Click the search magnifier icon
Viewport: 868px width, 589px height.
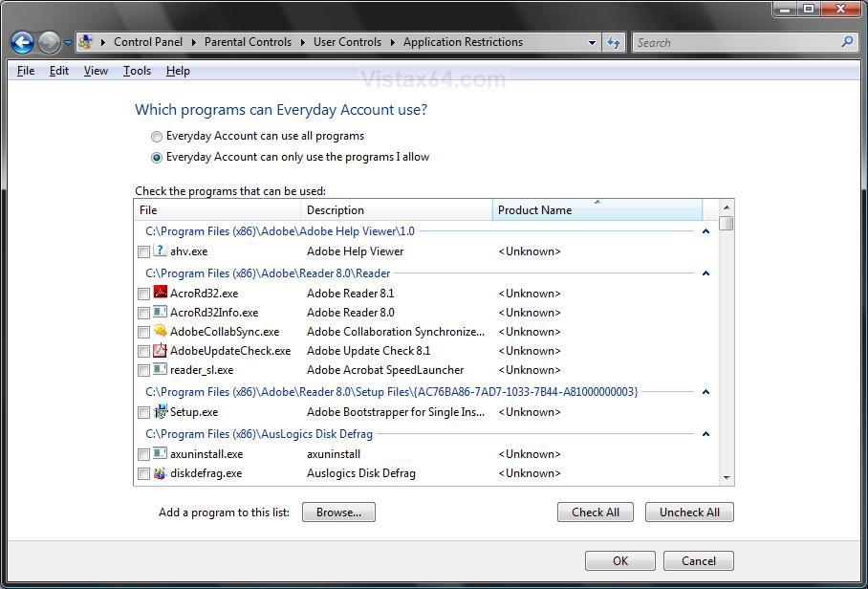(847, 41)
